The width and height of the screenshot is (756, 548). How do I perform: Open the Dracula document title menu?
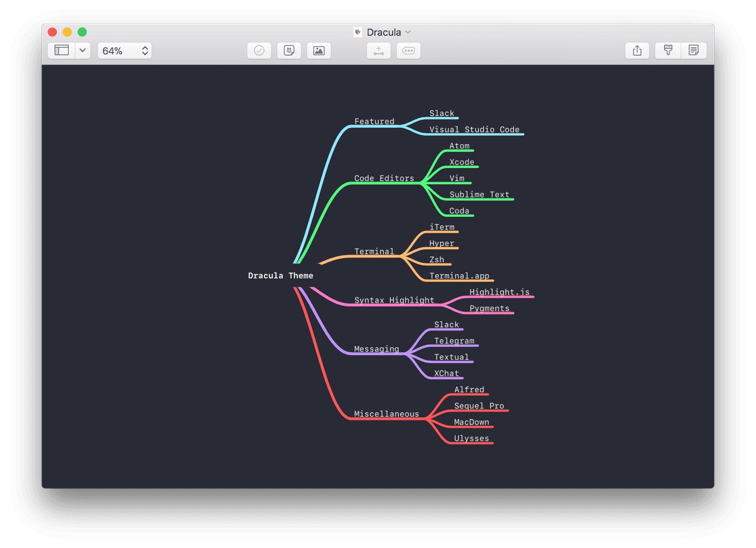click(384, 32)
